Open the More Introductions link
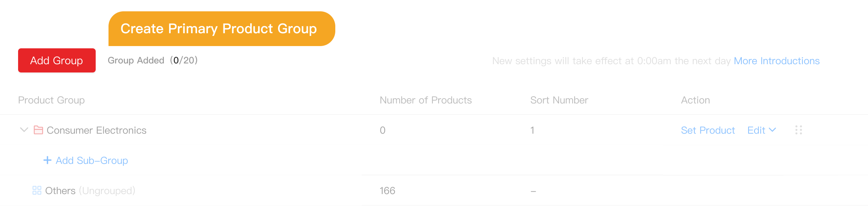868x222 pixels. [x=776, y=61]
